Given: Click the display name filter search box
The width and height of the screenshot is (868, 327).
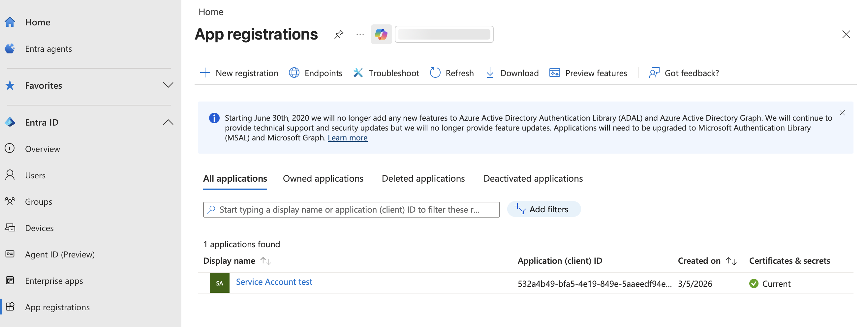Looking at the screenshot, I should coord(351,209).
